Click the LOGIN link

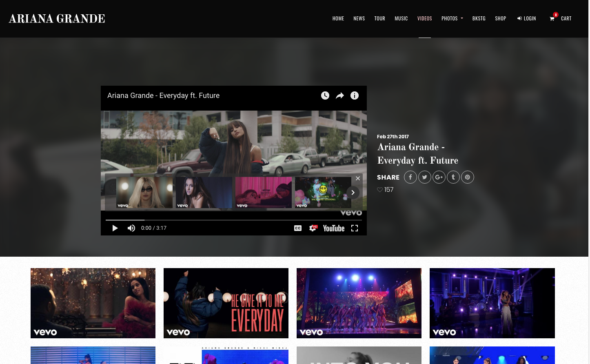[x=527, y=18]
